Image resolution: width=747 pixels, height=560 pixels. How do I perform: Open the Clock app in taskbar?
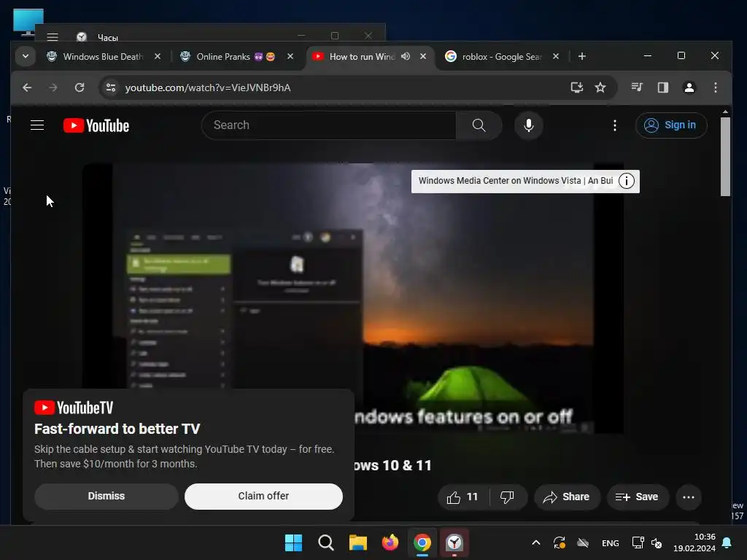pyautogui.click(x=454, y=542)
